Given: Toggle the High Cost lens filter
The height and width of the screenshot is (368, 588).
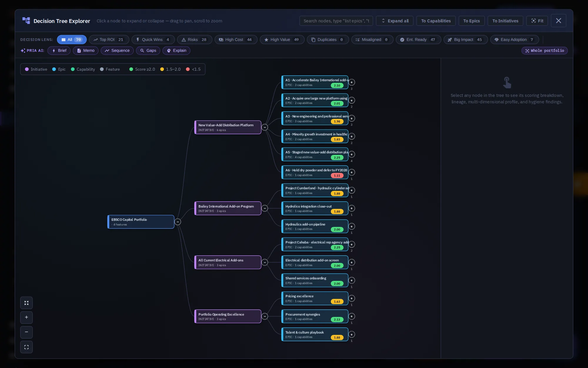Looking at the screenshot, I should click(x=236, y=40).
